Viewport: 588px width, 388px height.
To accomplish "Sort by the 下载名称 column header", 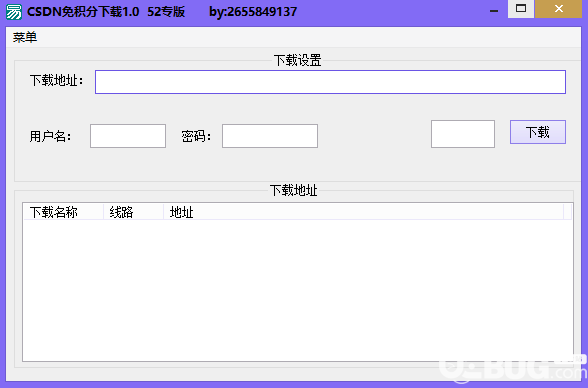I will (x=63, y=212).
